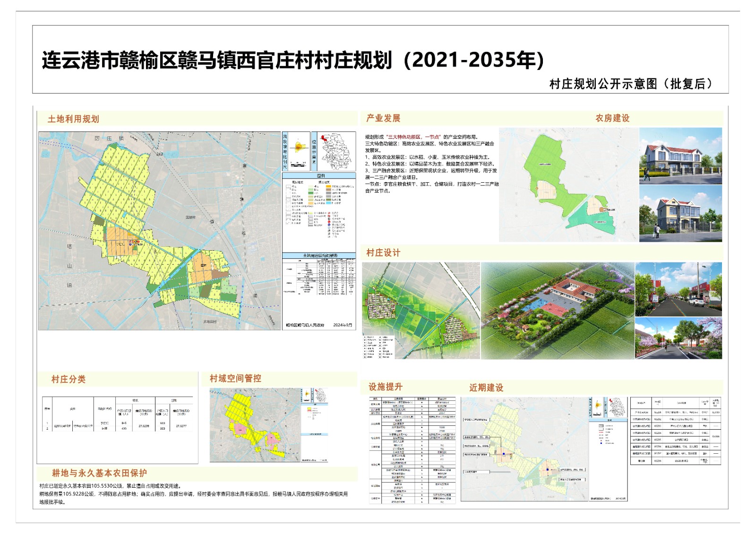This screenshot has width=756, height=534.
Task: Click the 厉庄镇 label on land use map
Action: point(109,138)
